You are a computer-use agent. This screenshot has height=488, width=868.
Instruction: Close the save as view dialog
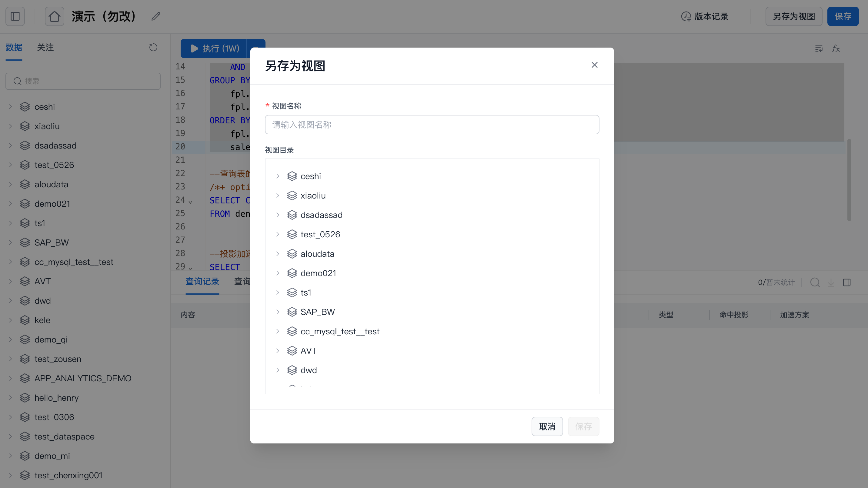pyautogui.click(x=594, y=65)
